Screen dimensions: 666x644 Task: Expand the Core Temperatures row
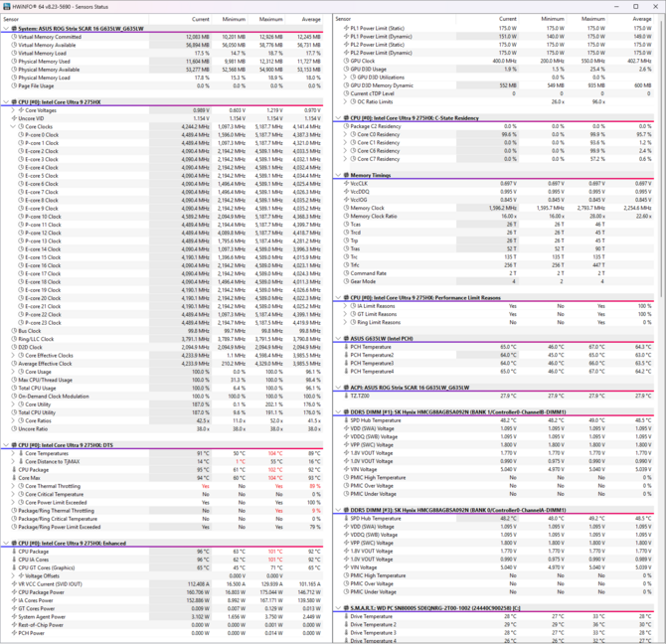pyautogui.click(x=13, y=453)
